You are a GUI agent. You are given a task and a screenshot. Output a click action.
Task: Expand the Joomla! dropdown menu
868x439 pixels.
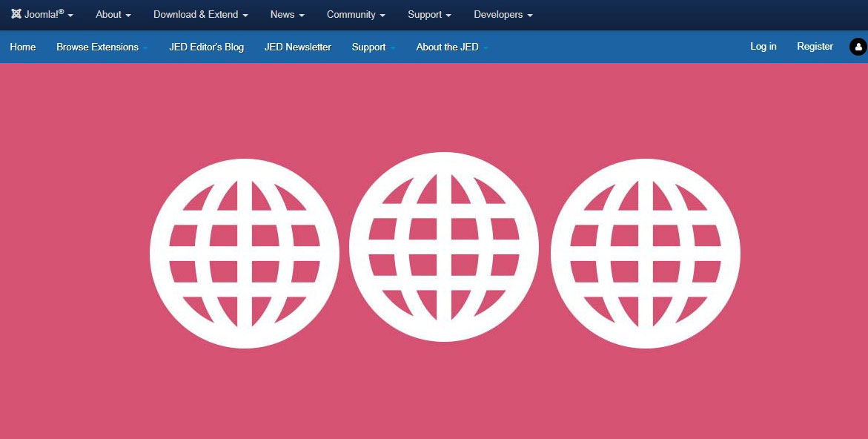tap(42, 14)
